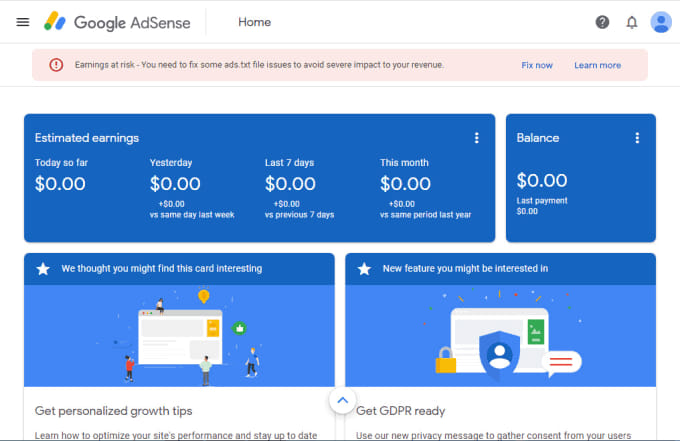Click the Estimated earnings title
680x441 pixels.
coord(87,138)
